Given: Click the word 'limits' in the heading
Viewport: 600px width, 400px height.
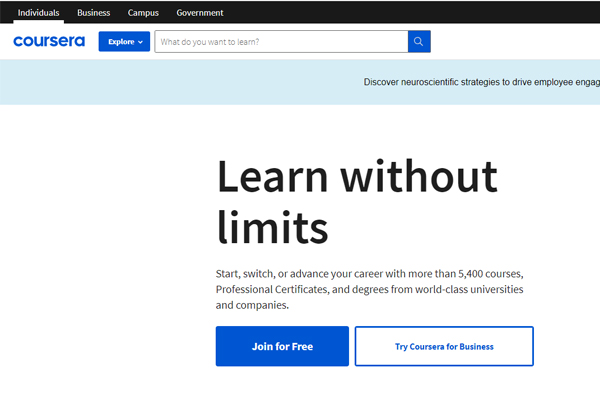Looking at the screenshot, I should point(272,227).
